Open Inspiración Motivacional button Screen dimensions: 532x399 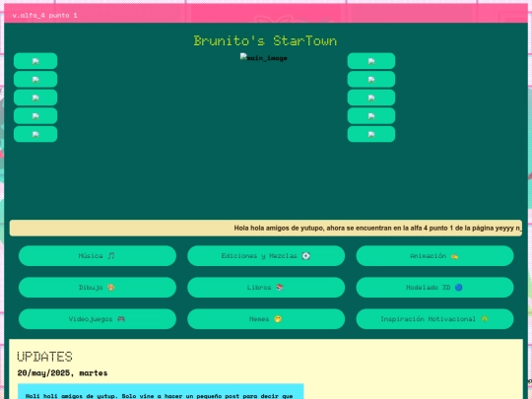434,319
